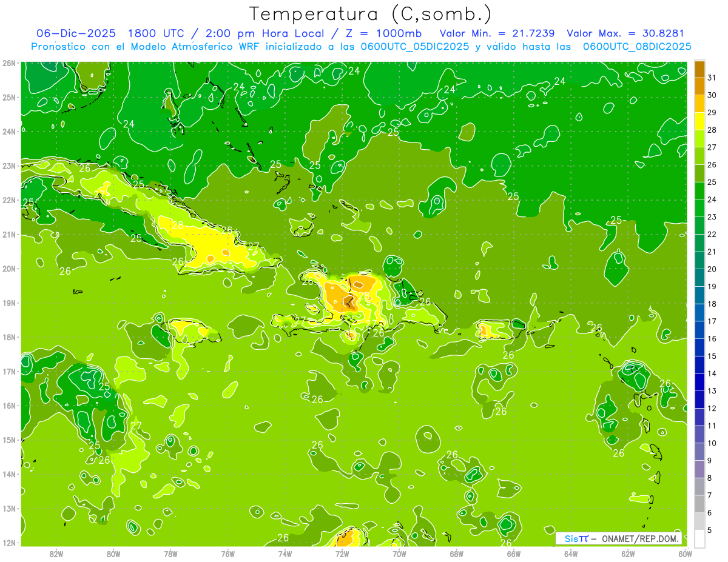The width and height of the screenshot is (728, 562).
Task: Click the 74W longitude axis label
Action: coord(285,554)
